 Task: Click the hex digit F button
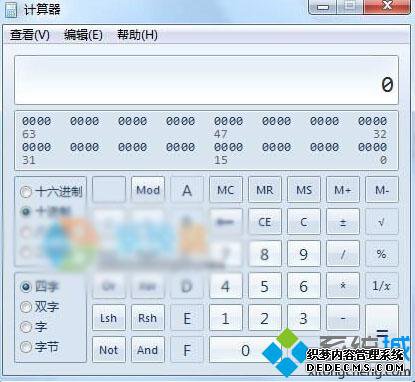[x=187, y=350]
